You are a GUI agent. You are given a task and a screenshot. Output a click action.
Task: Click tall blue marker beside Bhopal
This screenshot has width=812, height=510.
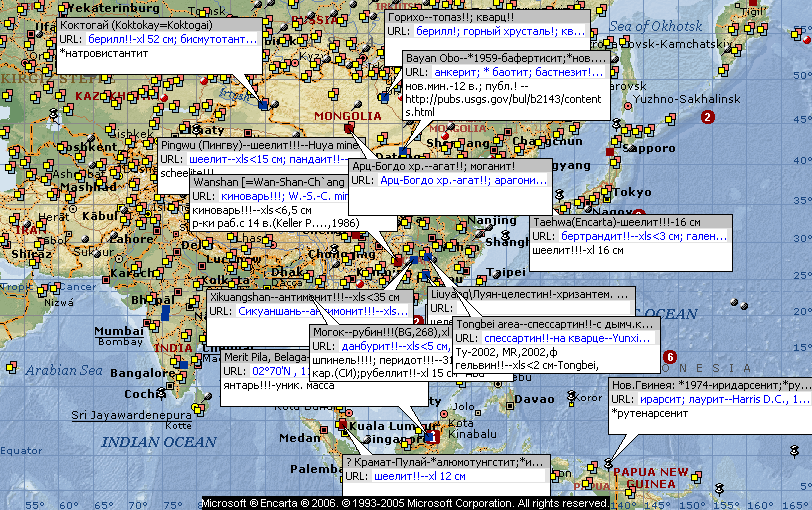165,313
